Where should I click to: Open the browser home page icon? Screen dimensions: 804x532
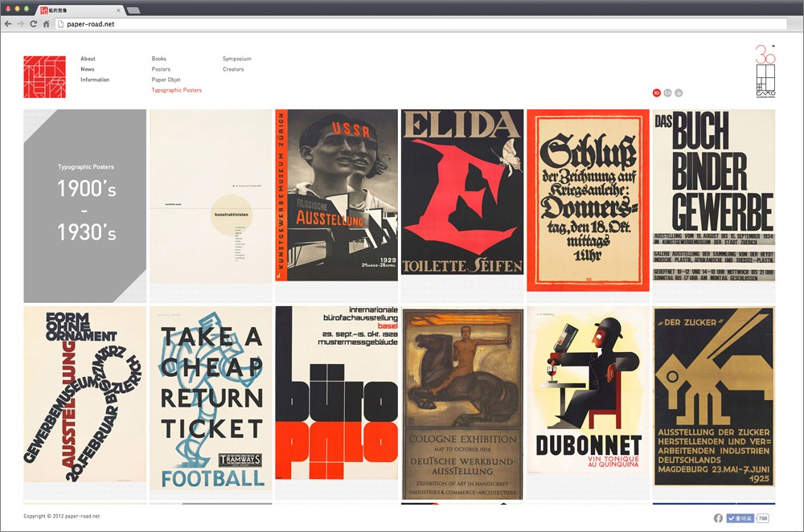point(46,23)
